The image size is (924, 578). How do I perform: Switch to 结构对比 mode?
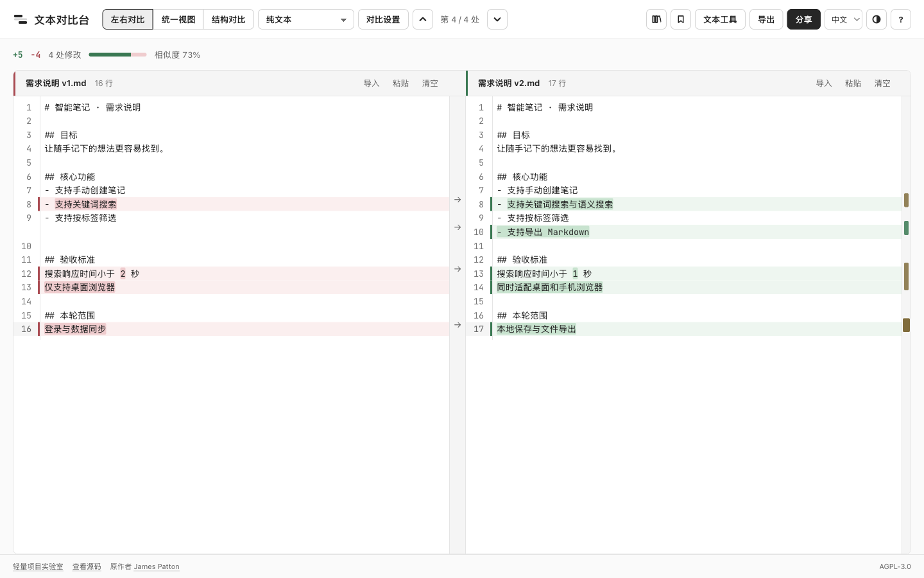(x=228, y=19)
